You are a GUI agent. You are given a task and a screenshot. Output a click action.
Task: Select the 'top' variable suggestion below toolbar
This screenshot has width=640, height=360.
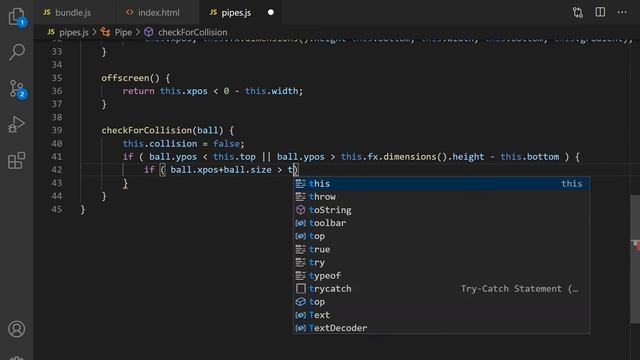click(x=442, y=236)
